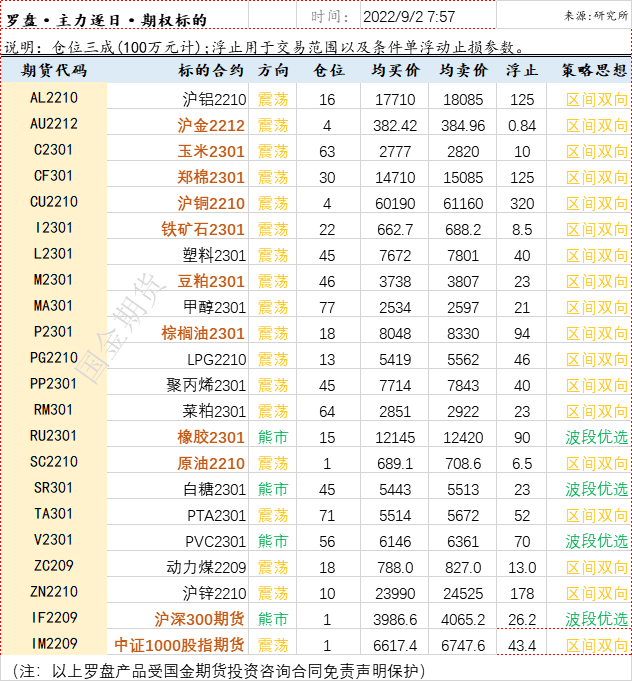The width and height of the screenshot is (632, 681).
Task: Select contract name PTA2301
Action: [x=217, y=516]
